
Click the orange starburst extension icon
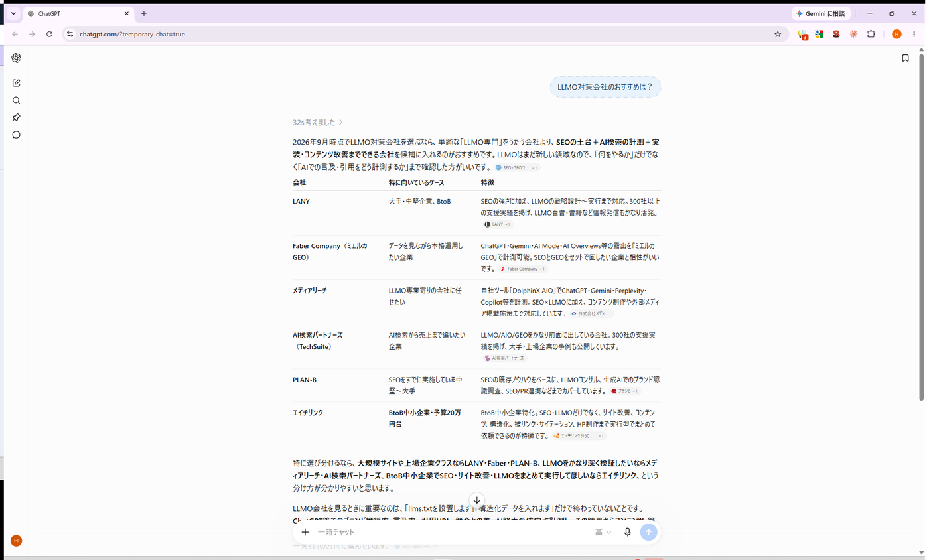click(854, 34)
